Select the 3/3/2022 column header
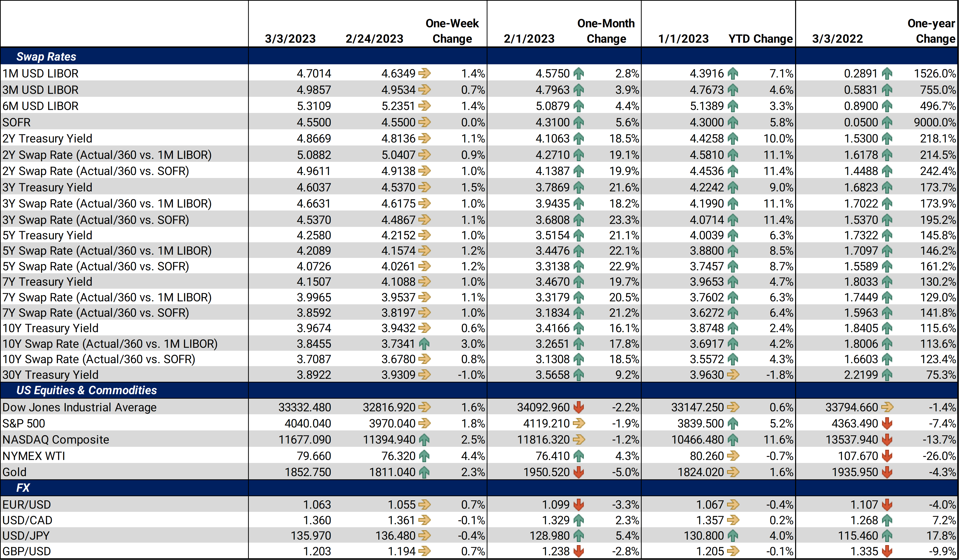The image size is (959, 560). click(838, 38)
